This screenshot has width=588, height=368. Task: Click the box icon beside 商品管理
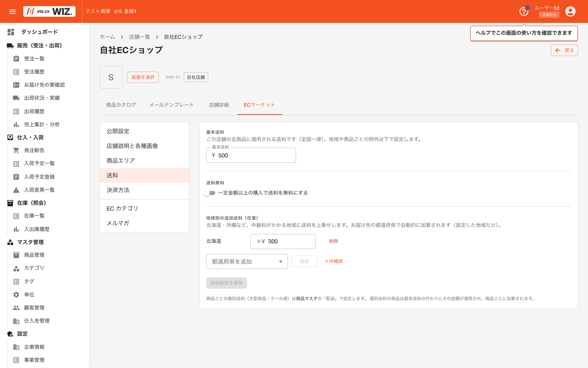[x=16, y=255]
